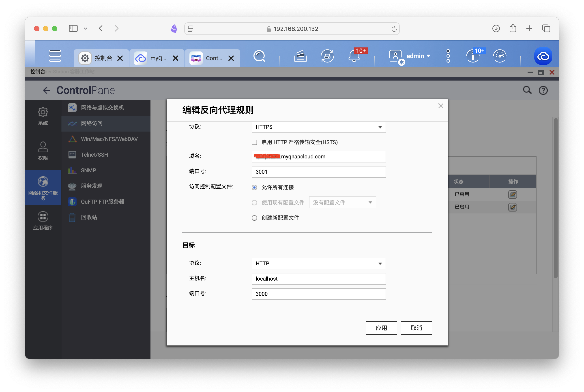The height and width of the screenshot is (392, 584).
Task: Click the target port 3000 field
Action: click(318, 294)
